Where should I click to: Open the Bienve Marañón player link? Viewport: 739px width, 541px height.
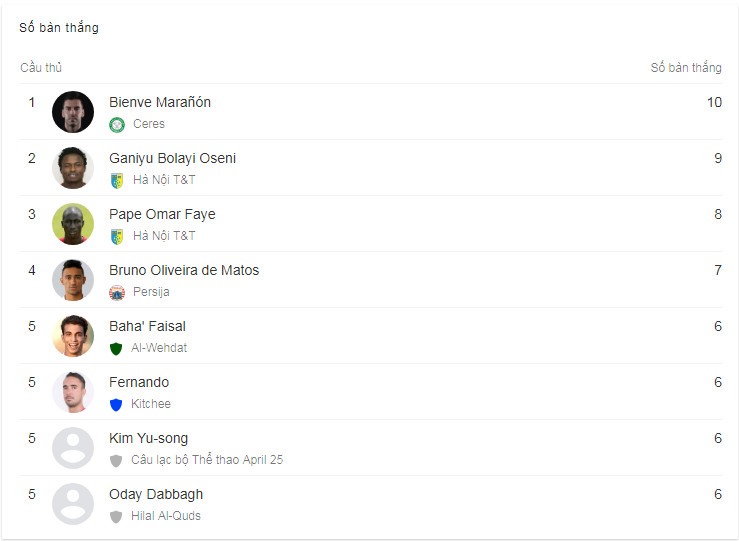coord(160,102)
